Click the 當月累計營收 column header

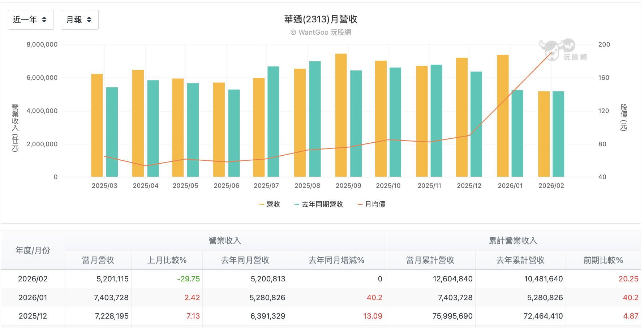430,260
